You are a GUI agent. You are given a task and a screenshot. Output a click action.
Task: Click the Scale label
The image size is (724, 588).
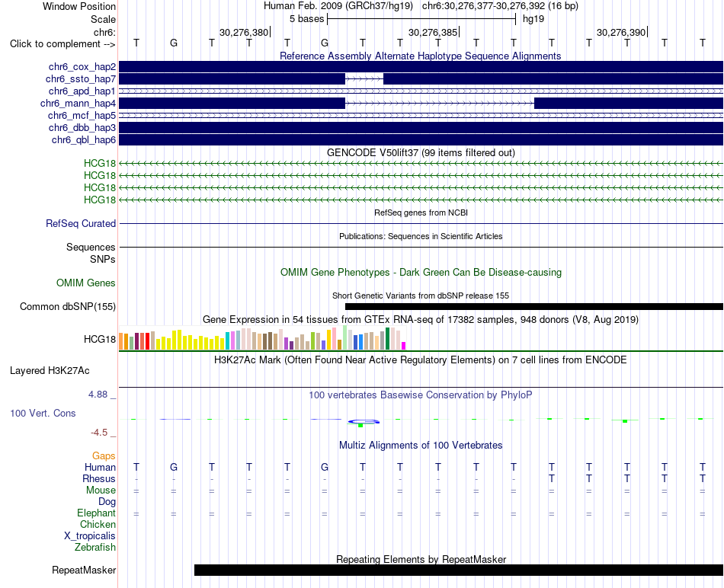click(104, 19)
